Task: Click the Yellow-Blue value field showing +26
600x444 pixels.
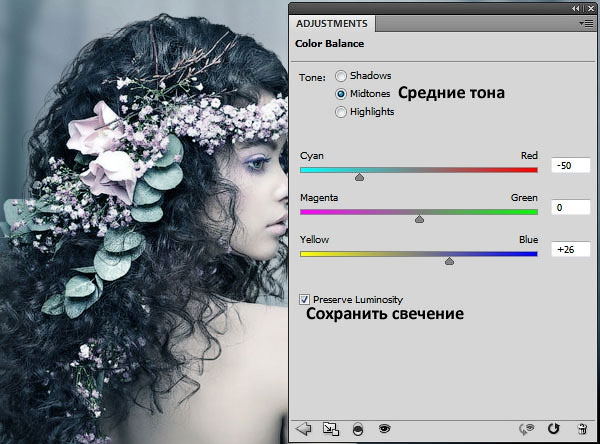Action: 571,250
